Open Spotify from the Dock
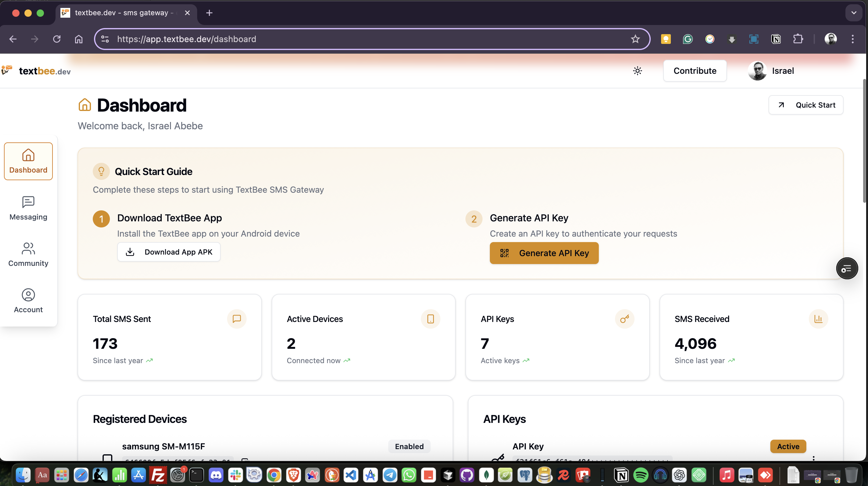This screenshot has width=868, height=486. (x=641, y=475)
